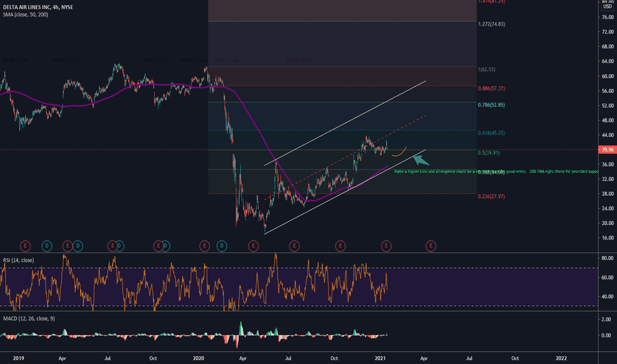The height and width of the screenshot is (364, 617).
Task: Click the 80.00 value on the RSI axis
Action: coord(607,258)
